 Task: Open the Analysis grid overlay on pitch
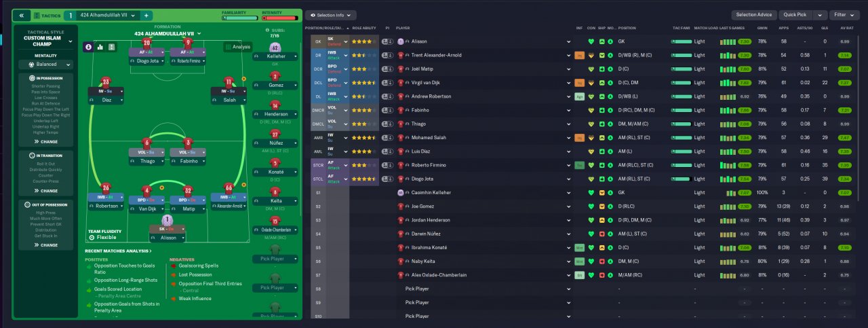237,47
